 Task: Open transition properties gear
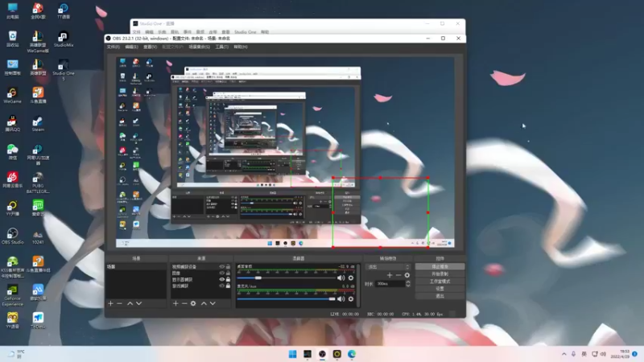pos(407,275)
